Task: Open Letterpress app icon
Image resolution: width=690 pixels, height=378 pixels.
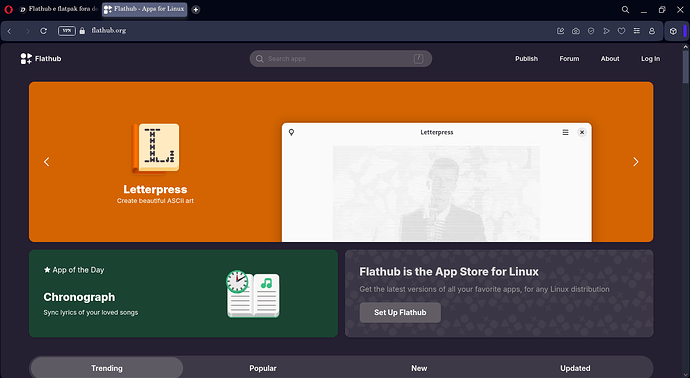Action: 155,148
